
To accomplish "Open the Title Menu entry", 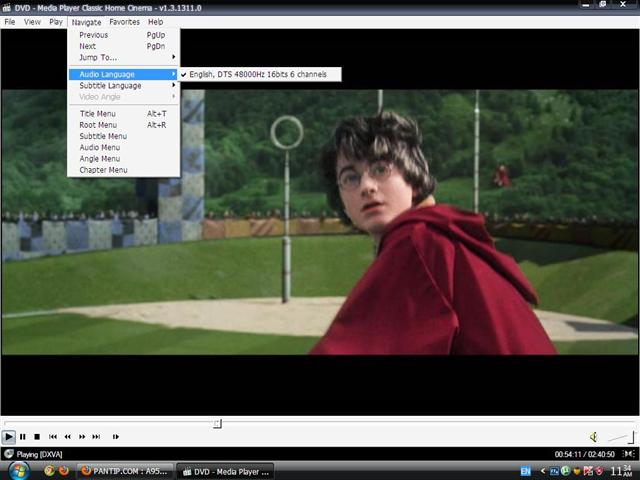I will point(124,113).
